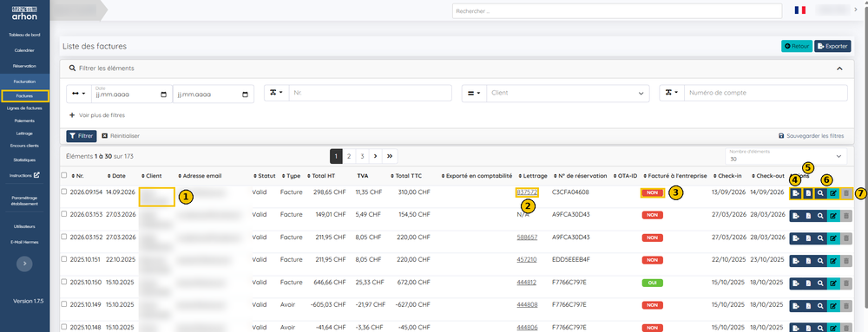Screen dimensions: 868x332
Task: Open lettrage link 588657
Action: click(527, 237)
